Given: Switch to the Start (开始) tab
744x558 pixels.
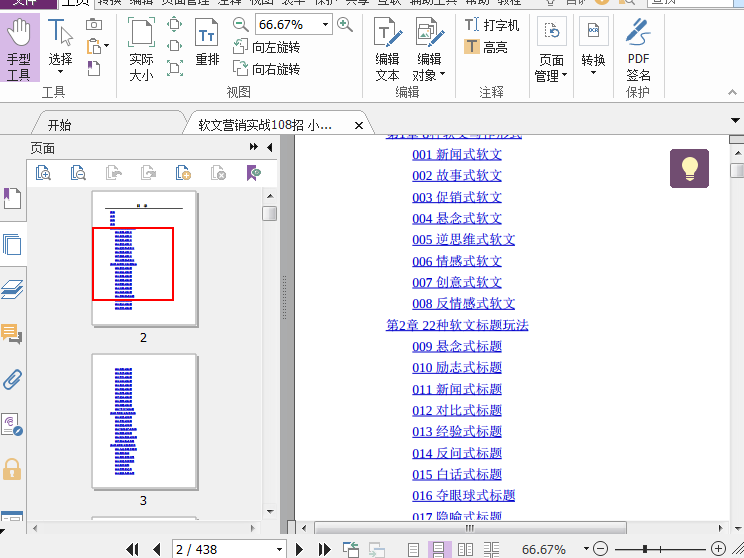Looking at the screenshot, I should 60,125.
